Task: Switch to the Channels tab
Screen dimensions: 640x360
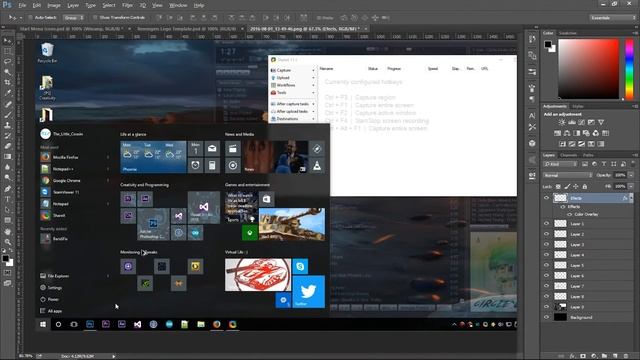Action: [x=568, y=155]
